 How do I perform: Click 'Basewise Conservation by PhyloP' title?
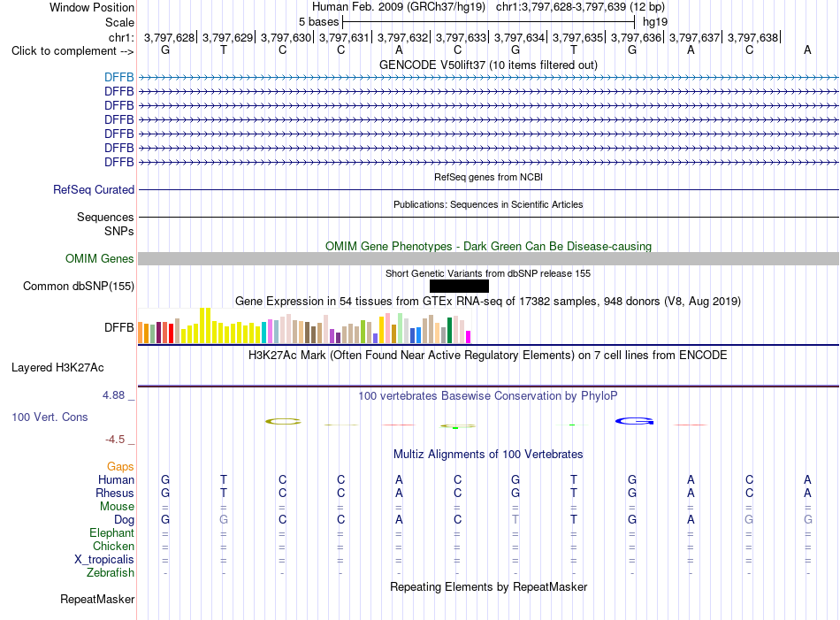[x=488, y=396]
